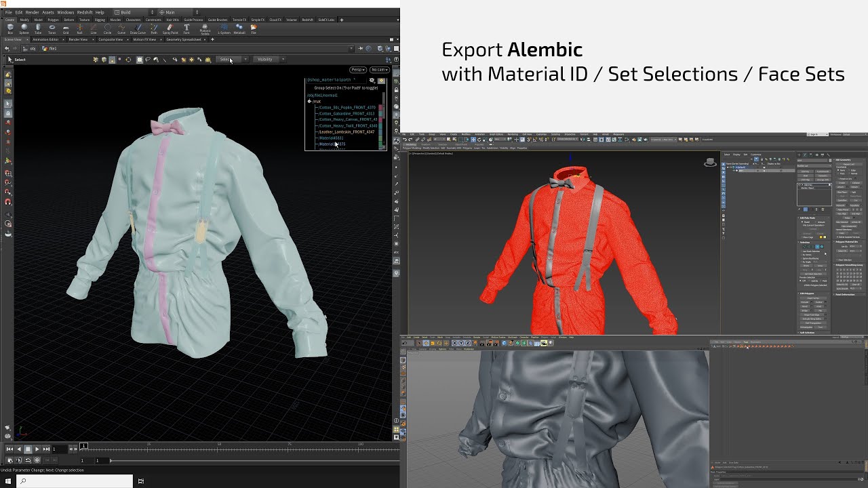Open the Redshift menu in Houdini
The width and height of the screenshot is (868, 488).
(85, 12)
